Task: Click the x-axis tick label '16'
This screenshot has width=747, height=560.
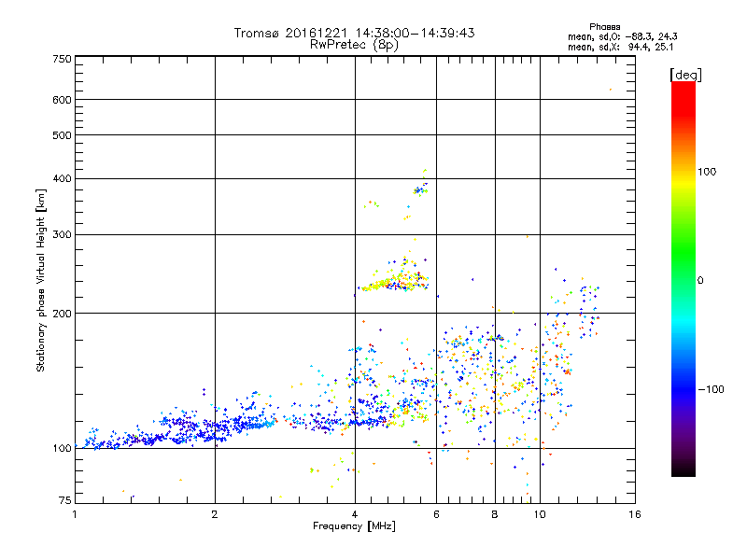Action: 635,514
